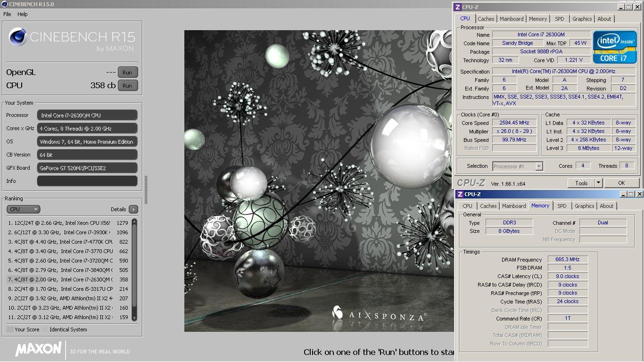Click the CPU name field Intel Core i7 2630QM
Viewport: 644px width, 362px height.
click(x=541, y=34)
